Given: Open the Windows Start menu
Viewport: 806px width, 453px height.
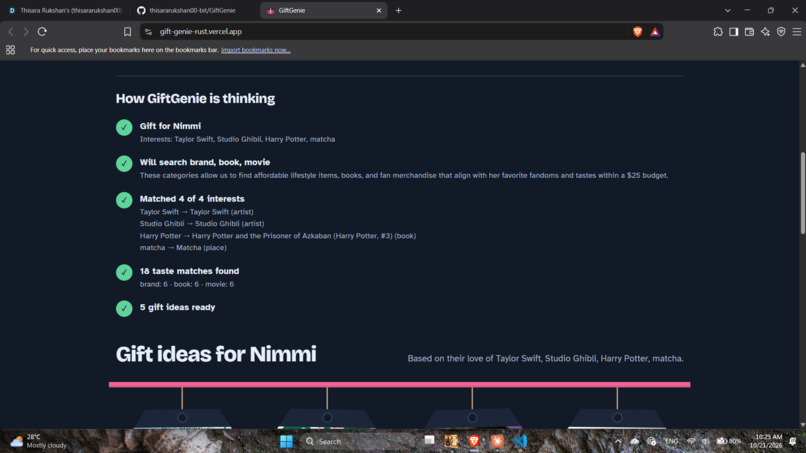Looking at the screenshot, I should click(x=286, y=441).
